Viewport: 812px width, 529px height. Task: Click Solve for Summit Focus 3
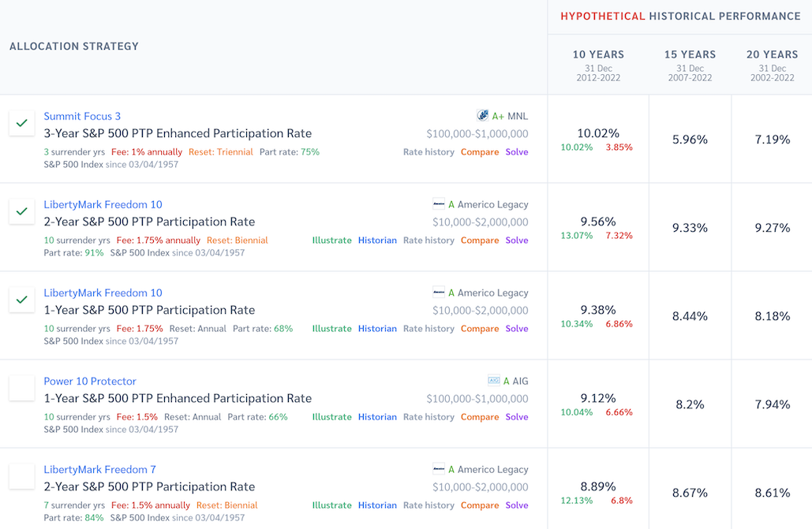coord(517,152)
